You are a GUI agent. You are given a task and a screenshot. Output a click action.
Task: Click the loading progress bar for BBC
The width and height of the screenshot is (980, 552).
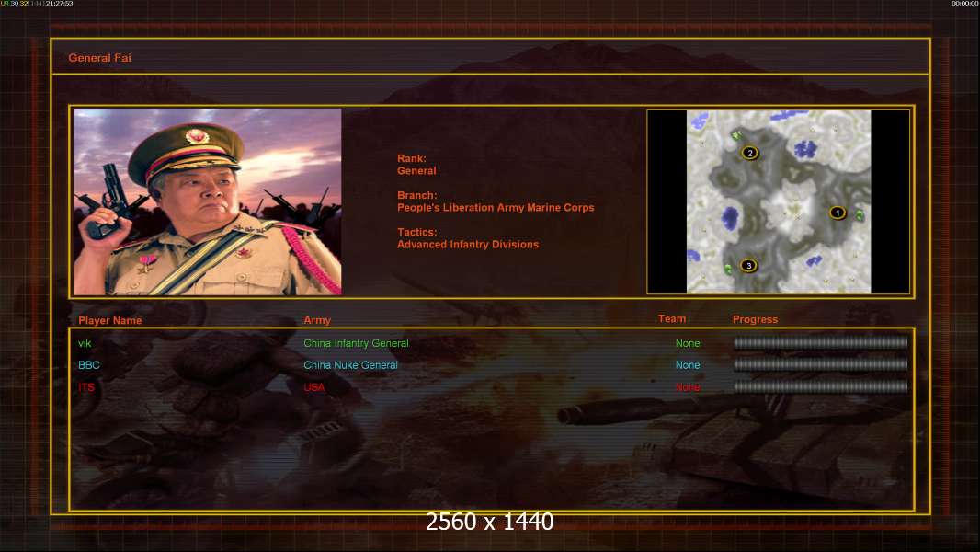pos(821,364)
